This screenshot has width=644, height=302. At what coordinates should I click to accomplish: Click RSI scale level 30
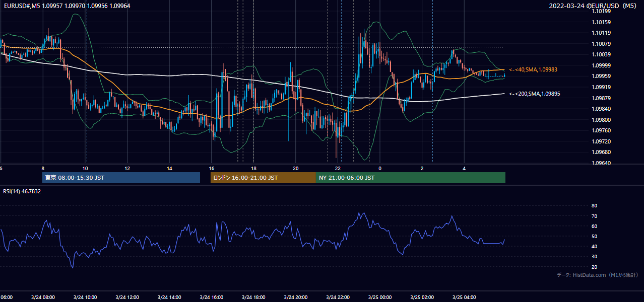click(594, 256)
